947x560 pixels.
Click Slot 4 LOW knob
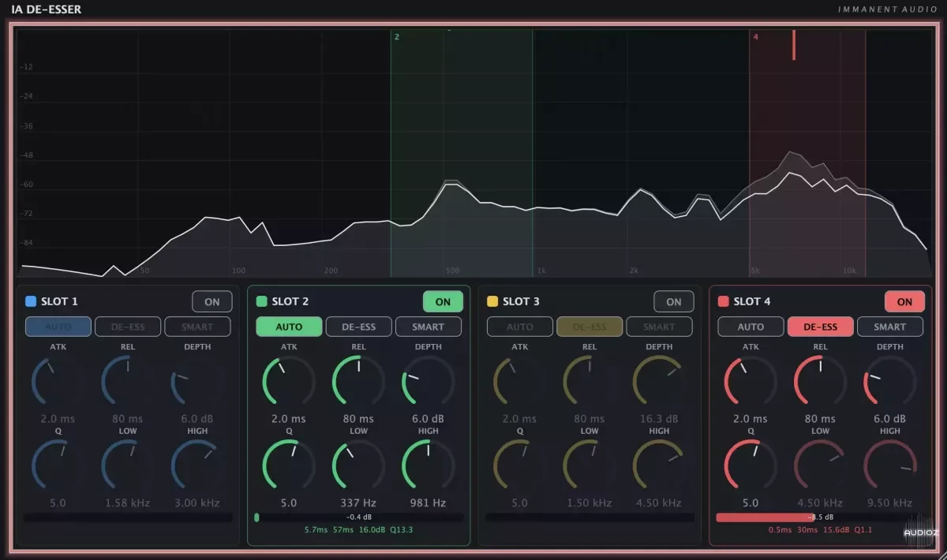click(820, 466)
